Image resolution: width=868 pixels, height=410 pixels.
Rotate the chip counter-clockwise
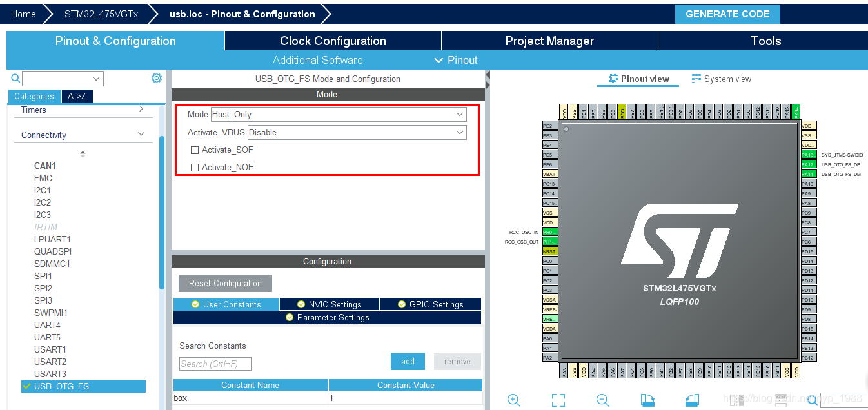pyautogui.click(x=692, y=400)
